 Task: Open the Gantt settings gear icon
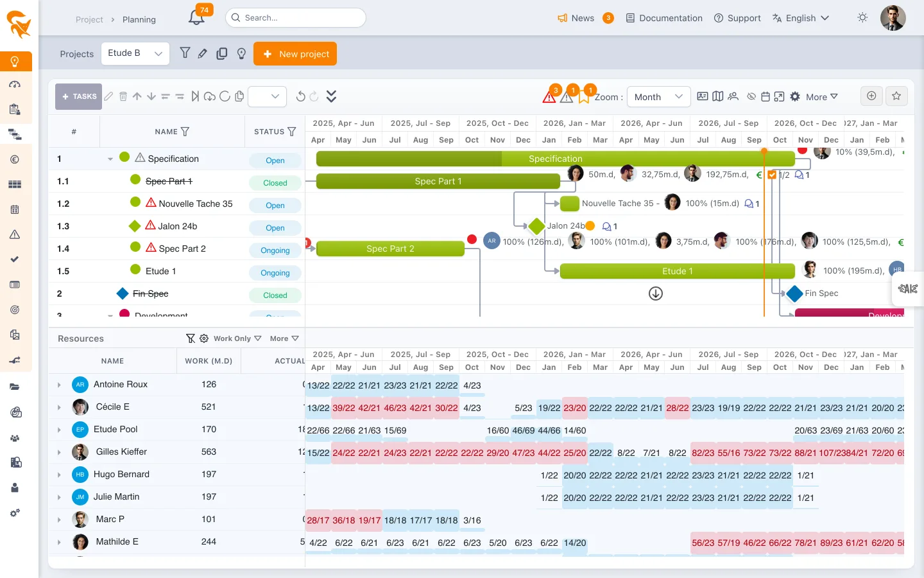pos(795,96)
